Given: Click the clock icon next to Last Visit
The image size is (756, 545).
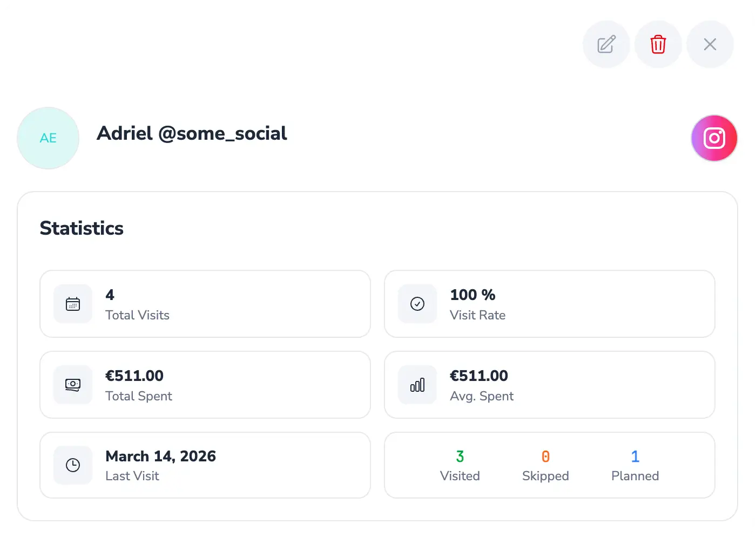Looking at the screenshot, I should click(73, 465).
